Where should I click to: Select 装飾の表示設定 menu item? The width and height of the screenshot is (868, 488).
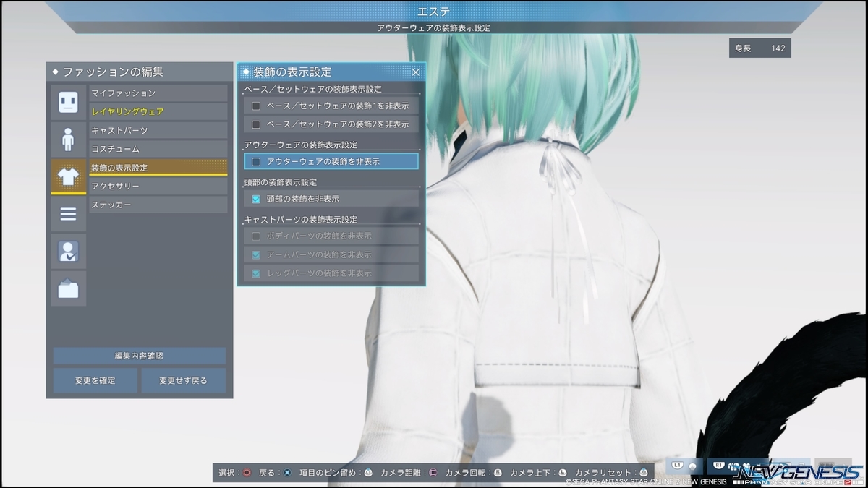pos(158,168)
